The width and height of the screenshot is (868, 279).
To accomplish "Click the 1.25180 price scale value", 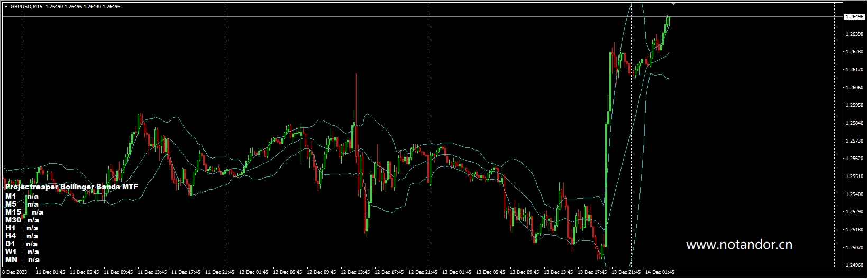I will pyautogui.click(x=854, y=230).
